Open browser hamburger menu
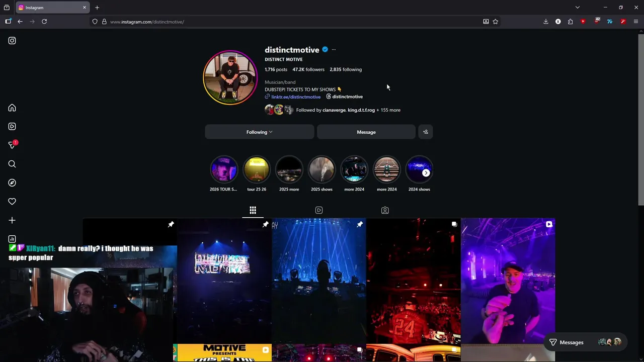The image size is (644, 362). 636,22
